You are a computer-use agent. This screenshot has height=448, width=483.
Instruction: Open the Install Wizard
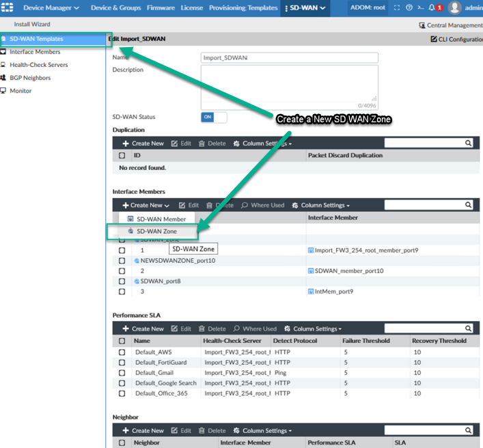[32, 24]
